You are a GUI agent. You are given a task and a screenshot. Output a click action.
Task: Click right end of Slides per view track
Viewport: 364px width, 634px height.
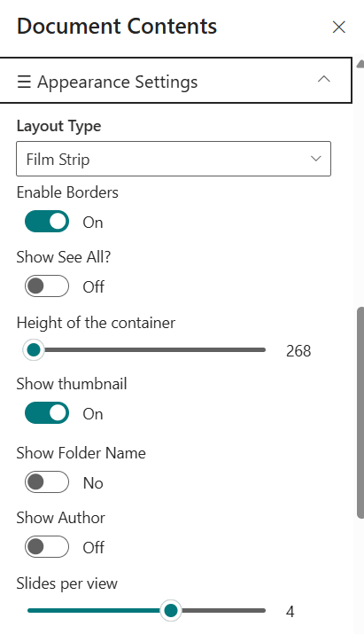click(x=263, y=610)
